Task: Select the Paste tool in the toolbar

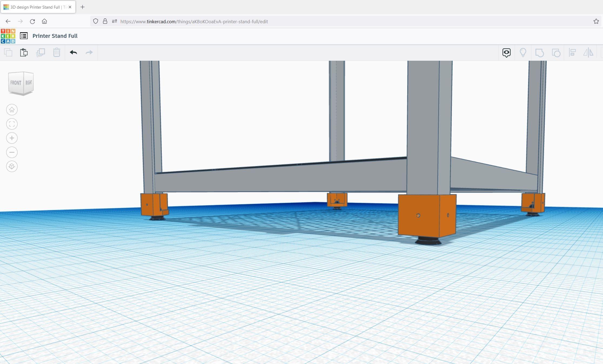Action: coord(24,53)
